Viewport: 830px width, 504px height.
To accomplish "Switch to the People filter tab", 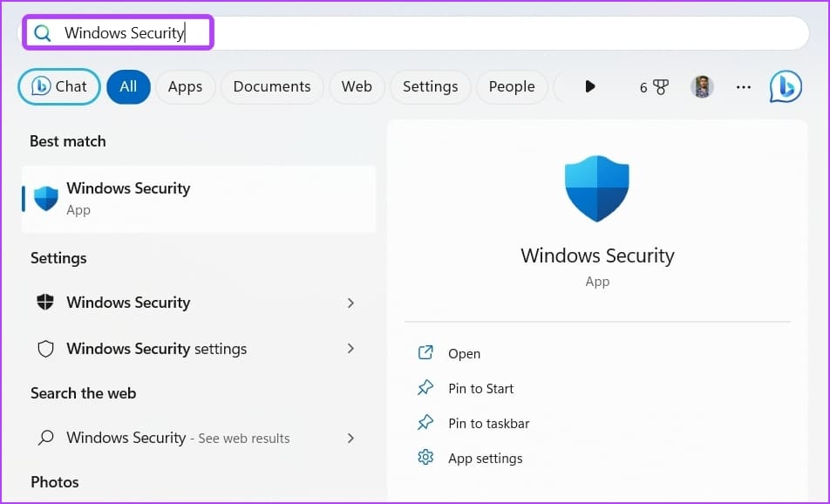I will [512, 86].
